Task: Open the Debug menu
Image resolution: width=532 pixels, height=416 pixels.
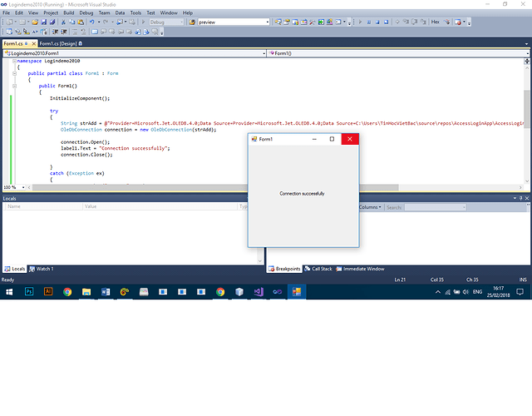Action: [x=86, y=13]
